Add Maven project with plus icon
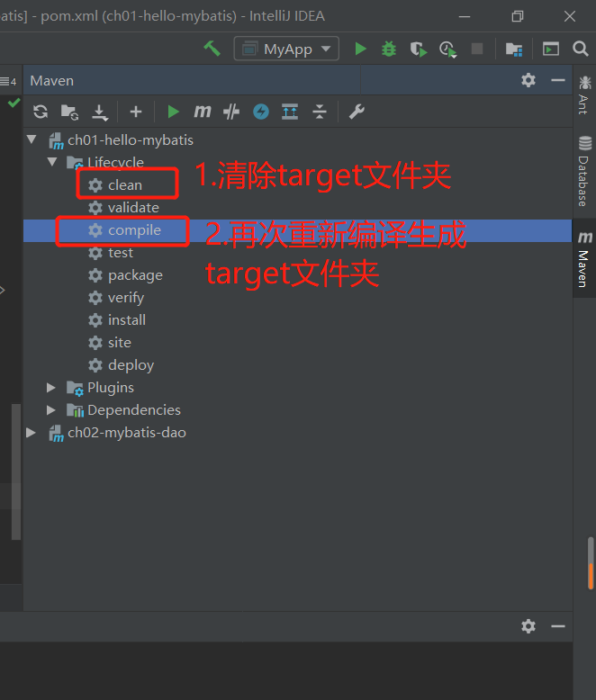This screenshot has width=596, height=700. coord(136,112)
